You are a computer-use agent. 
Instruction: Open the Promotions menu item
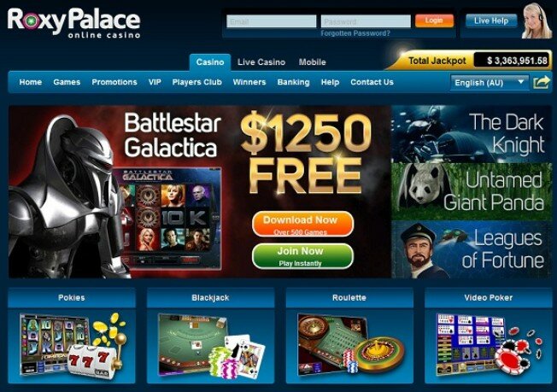coord(114,82)
